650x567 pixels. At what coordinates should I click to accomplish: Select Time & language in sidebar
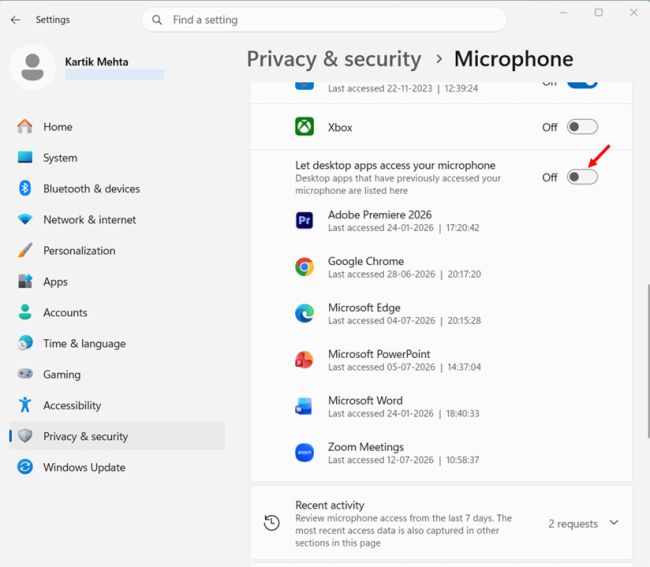pos(117,343)
